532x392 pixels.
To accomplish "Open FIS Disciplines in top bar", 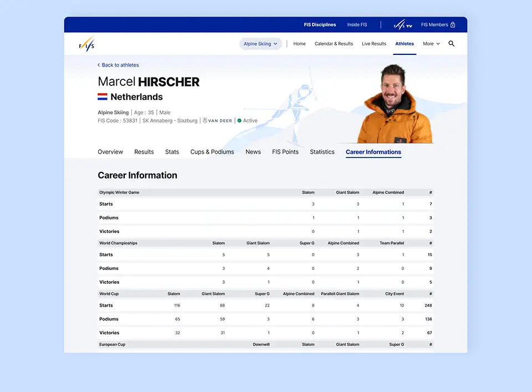I will 320,25.
